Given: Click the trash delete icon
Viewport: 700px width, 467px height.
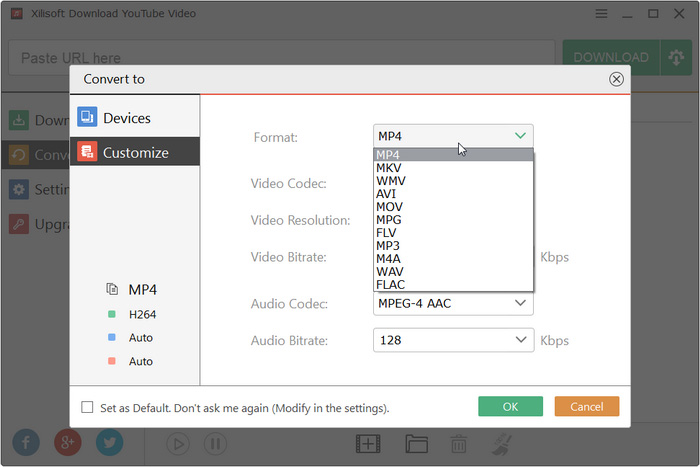Looking at the screenshot, I should pos(459,444).
